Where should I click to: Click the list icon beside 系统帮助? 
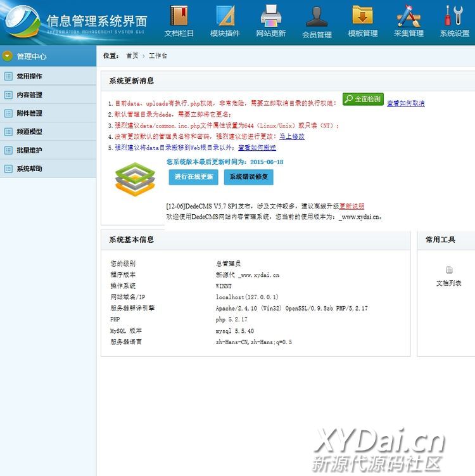pos(8,169)
